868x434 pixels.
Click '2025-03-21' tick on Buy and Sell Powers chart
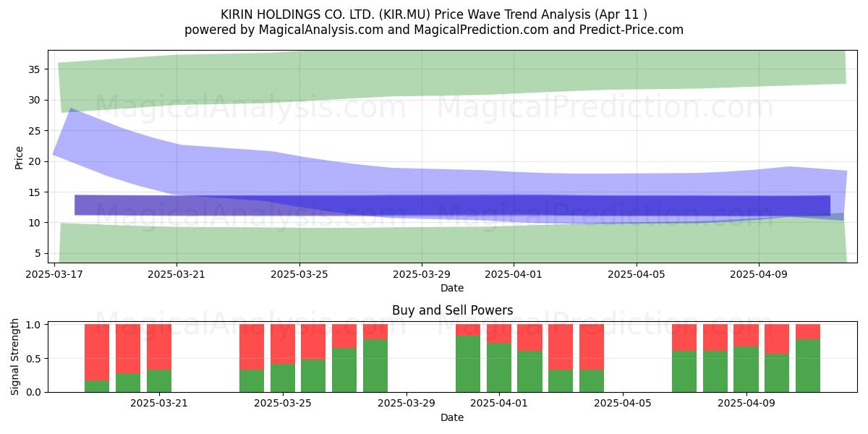tap(158, 404)
